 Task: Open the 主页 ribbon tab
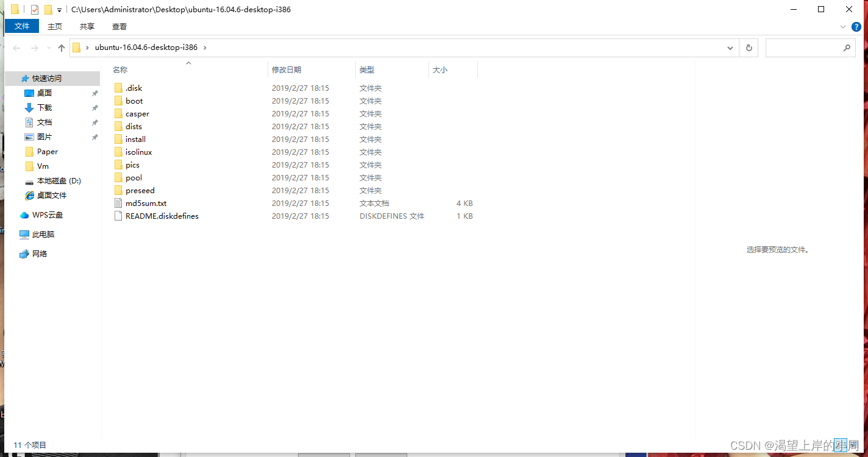click(55, 26)
